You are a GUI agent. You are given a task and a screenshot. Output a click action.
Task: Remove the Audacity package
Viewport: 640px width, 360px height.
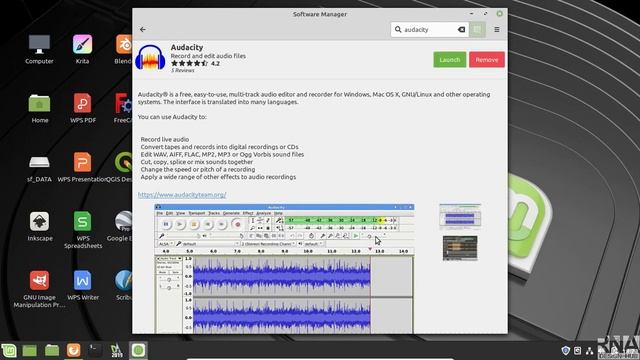[x=487, y=60]
